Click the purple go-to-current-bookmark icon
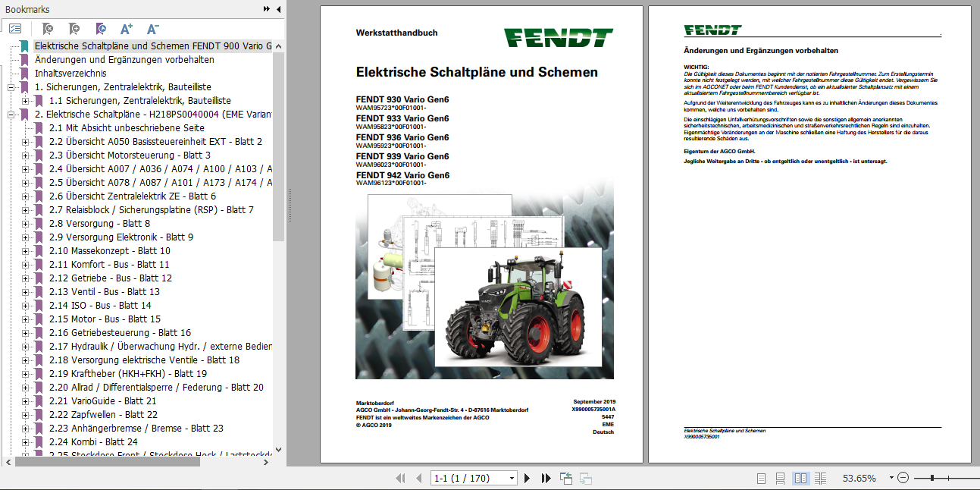This screenshot has width=980, height=490. [x=101, y=29]
